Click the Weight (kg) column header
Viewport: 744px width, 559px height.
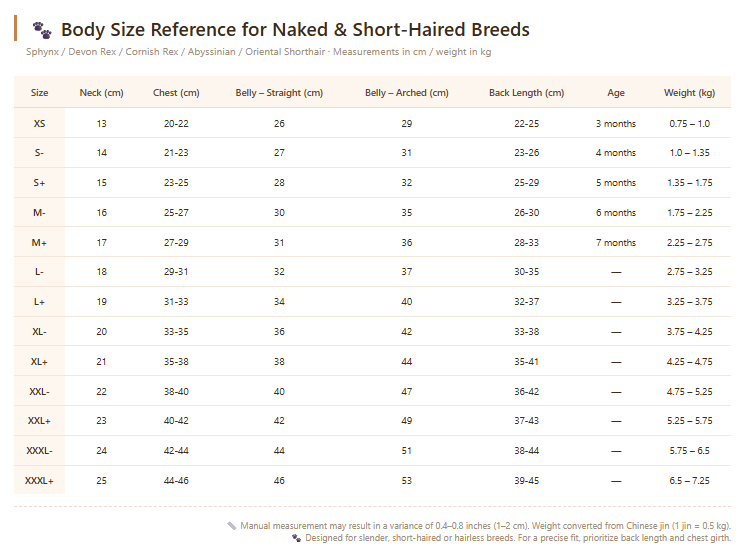tap(689, 93)
